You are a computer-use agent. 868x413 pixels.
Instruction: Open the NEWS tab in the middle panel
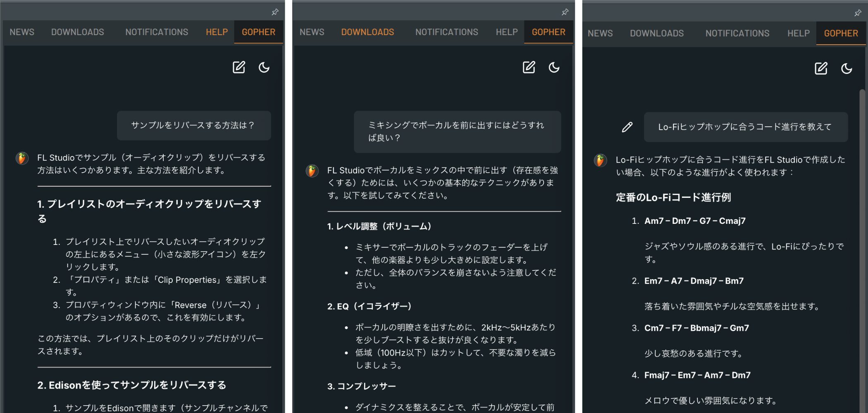[x=312, y=32]
